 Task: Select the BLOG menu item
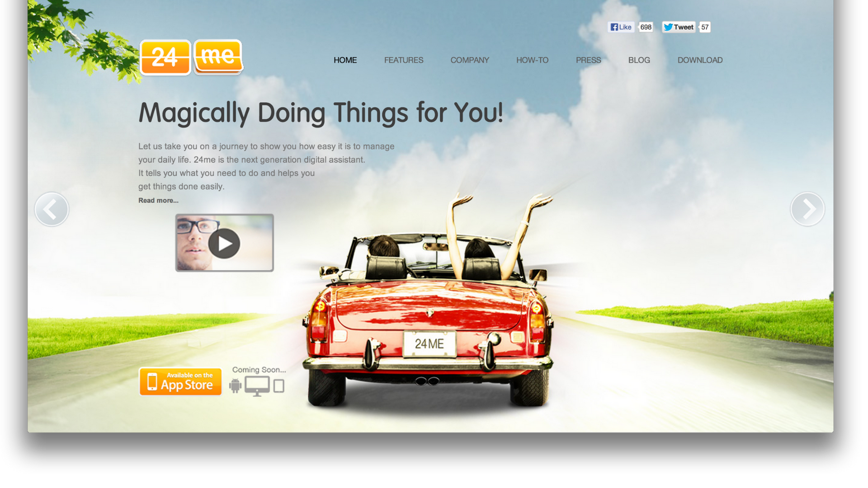pyautogui.click(x=639, y=60)
